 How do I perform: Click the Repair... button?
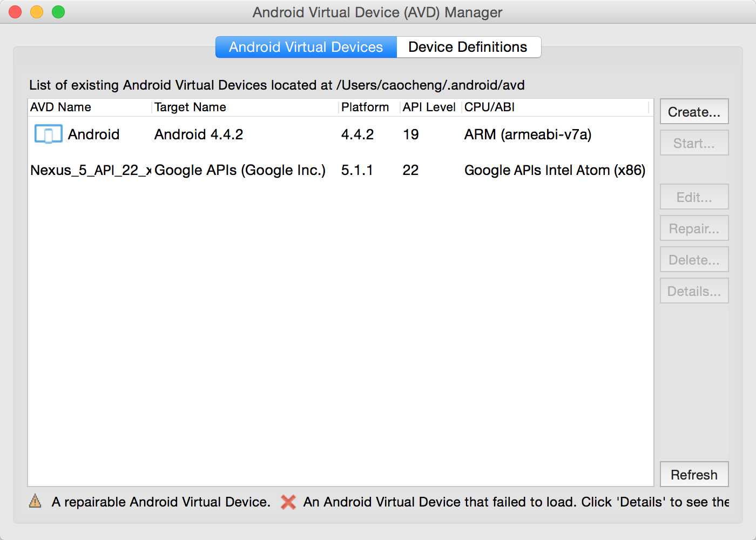click(x=694, y=228)
